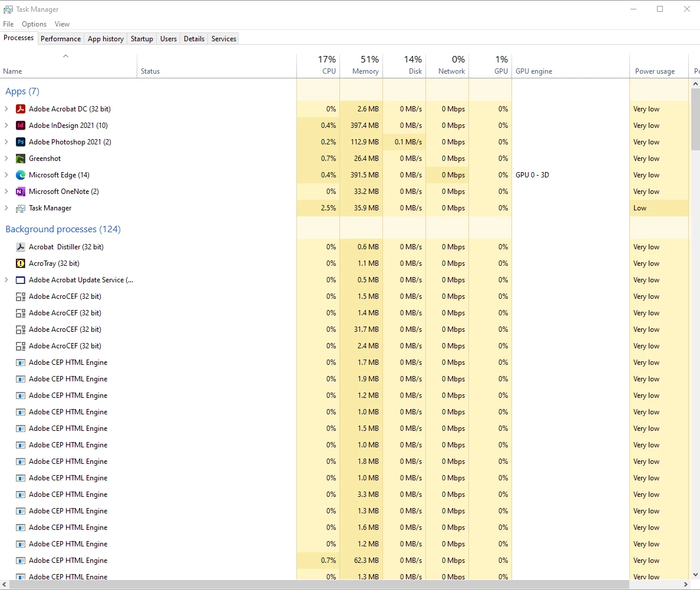Screen dimensions: 700x590
Task: Expand the Microsoft OneNote group
Action: pos(6,192)
